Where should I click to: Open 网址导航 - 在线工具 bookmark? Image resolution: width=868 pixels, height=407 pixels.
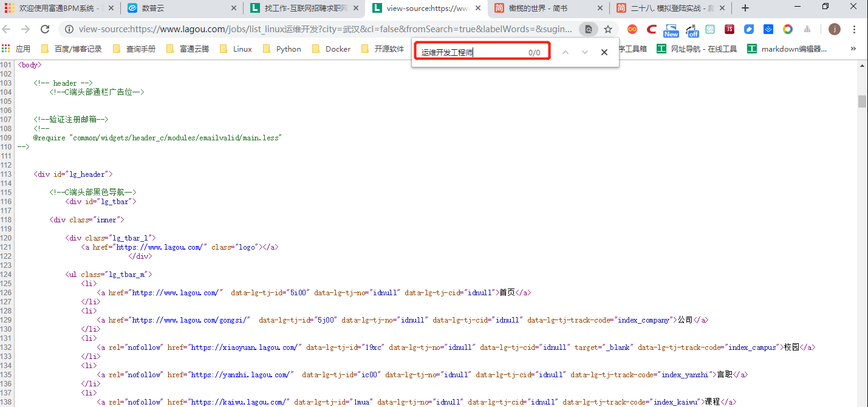tap(697, 49)
